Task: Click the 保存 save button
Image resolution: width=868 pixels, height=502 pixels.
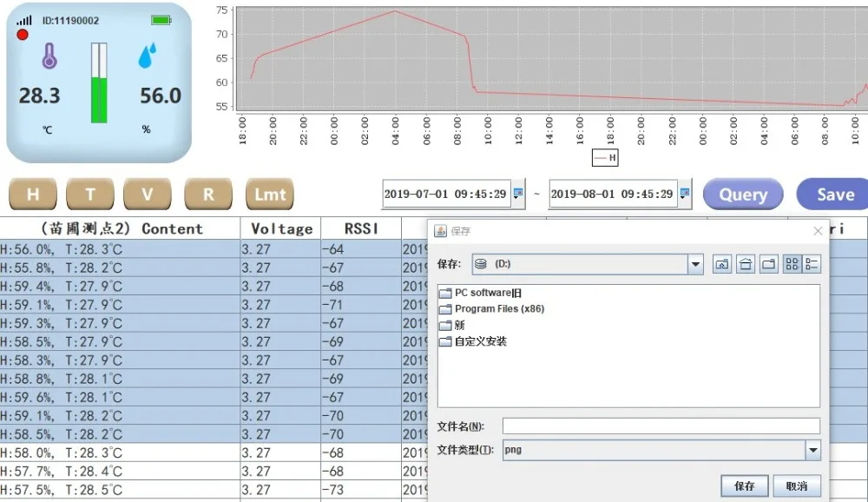Action: tap(745, 485)
